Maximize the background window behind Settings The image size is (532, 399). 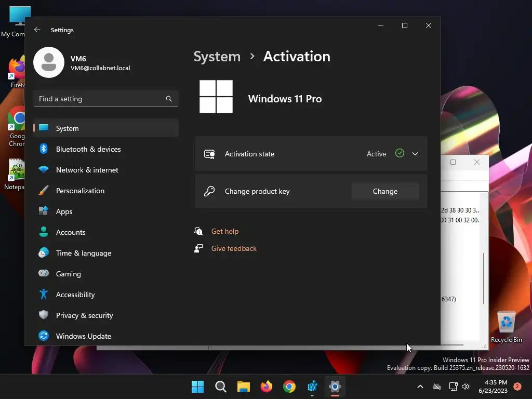453,162
